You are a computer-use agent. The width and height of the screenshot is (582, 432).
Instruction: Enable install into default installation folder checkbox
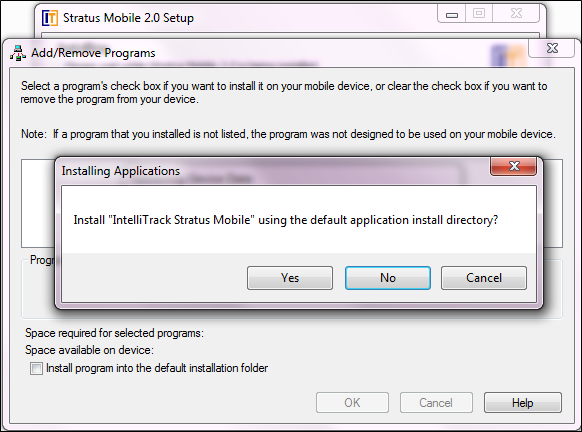tap(36, 368)
